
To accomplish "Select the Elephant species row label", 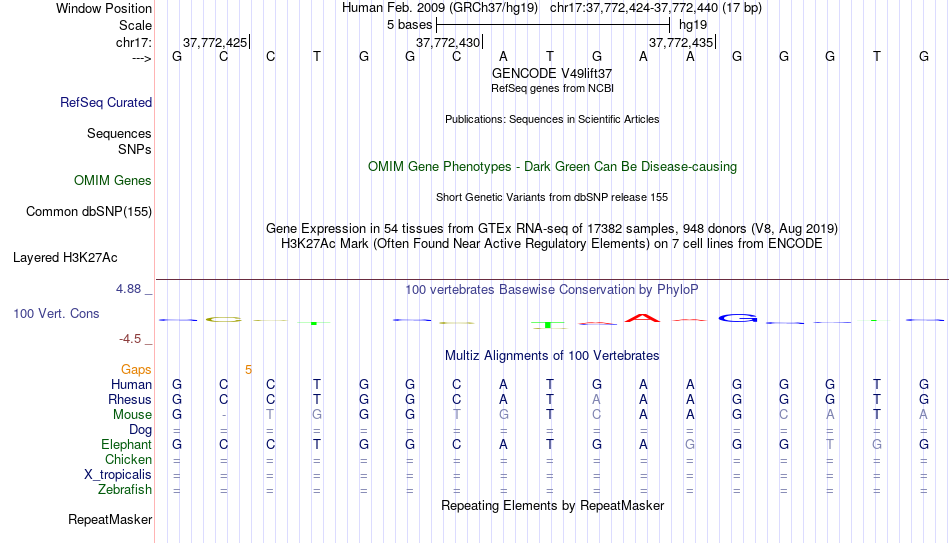I will point(127,445).
